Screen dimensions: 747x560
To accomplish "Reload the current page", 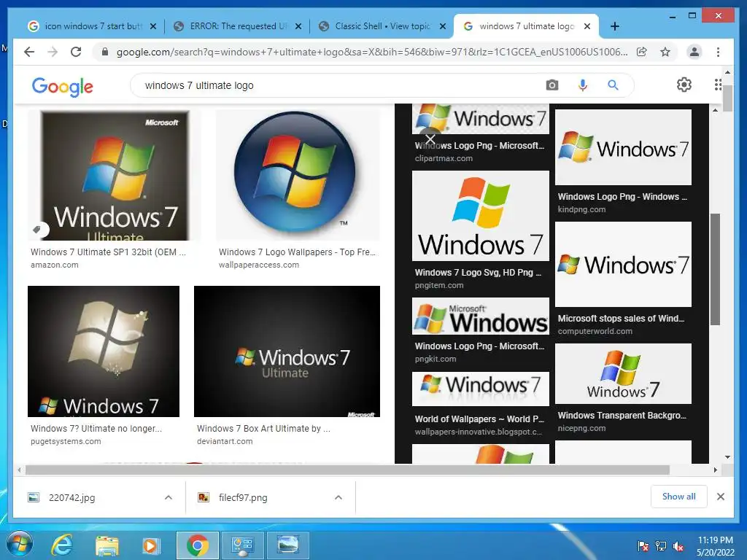I will coord(76,52).
